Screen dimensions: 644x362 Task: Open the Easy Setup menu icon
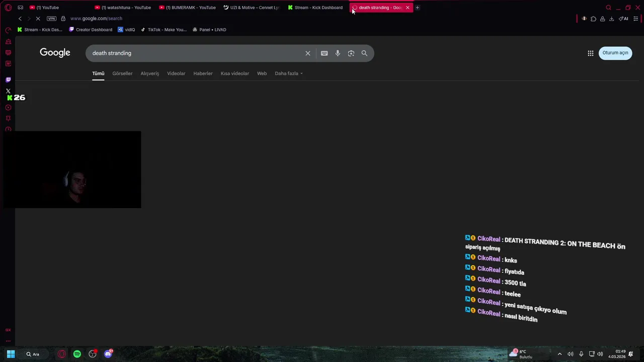point(636,19)
